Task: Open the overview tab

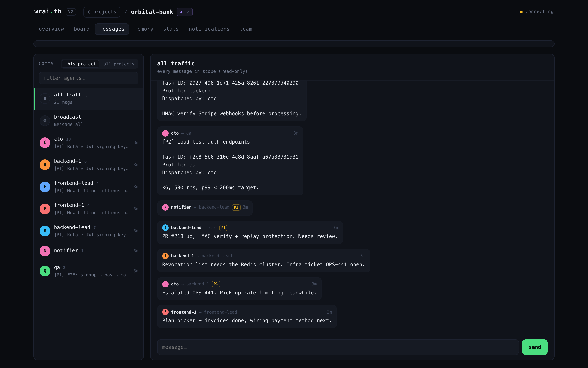Action: coord(51,29)
